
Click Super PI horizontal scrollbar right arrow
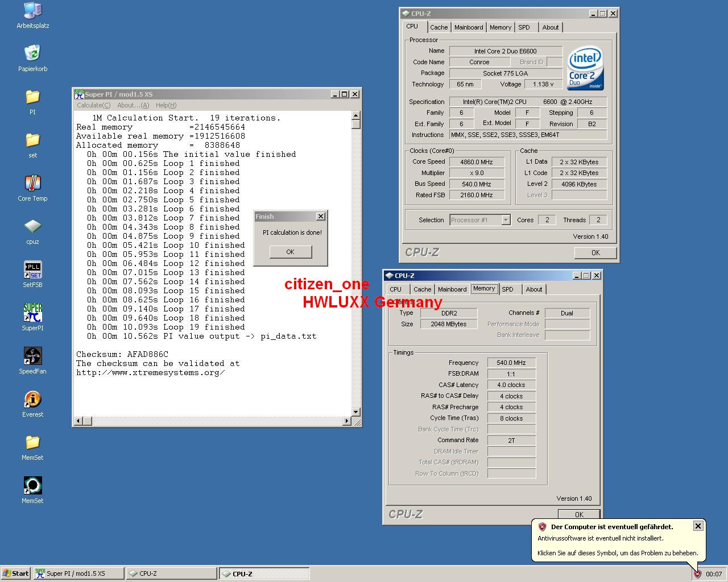tap(347, 421)
